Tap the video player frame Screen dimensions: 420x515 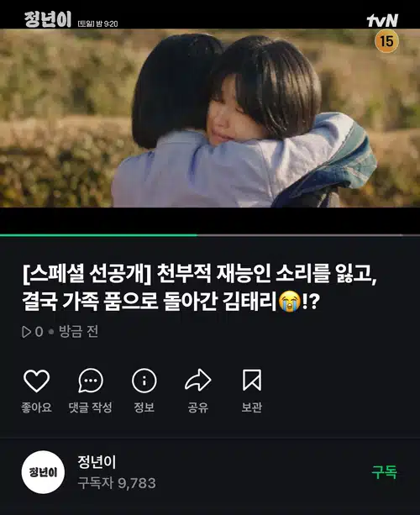click(210, 118)
